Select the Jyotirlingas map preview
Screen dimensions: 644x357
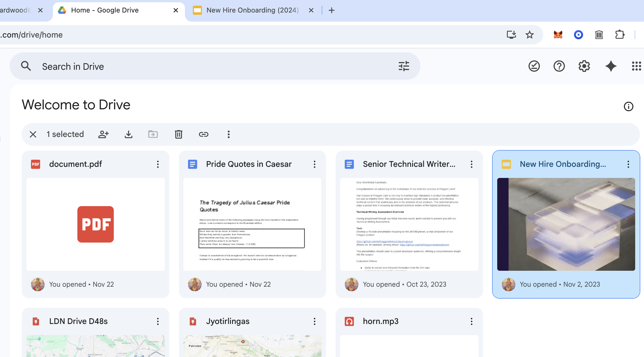click(252, 346)
